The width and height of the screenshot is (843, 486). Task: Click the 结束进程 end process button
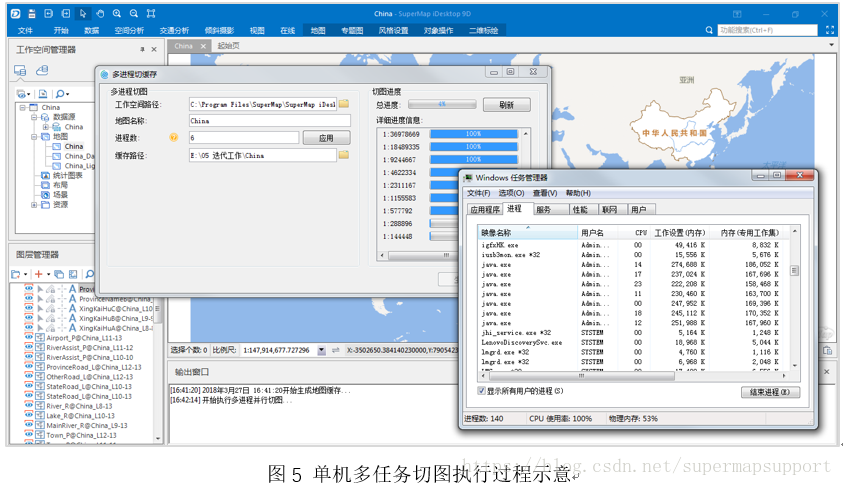coord(770,392)
